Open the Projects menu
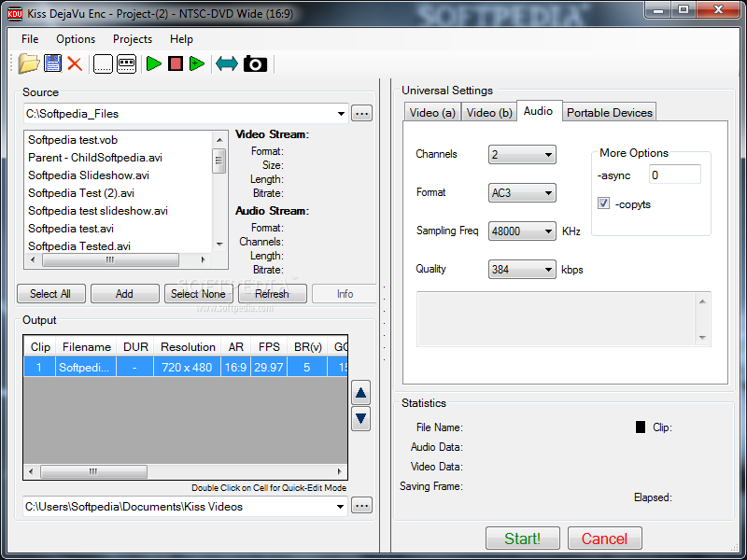 point(133,39)
